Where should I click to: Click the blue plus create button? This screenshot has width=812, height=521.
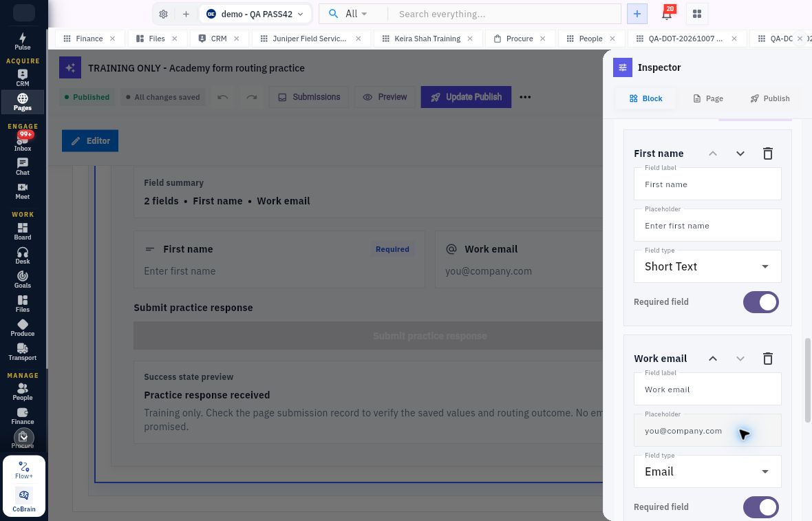637,14
